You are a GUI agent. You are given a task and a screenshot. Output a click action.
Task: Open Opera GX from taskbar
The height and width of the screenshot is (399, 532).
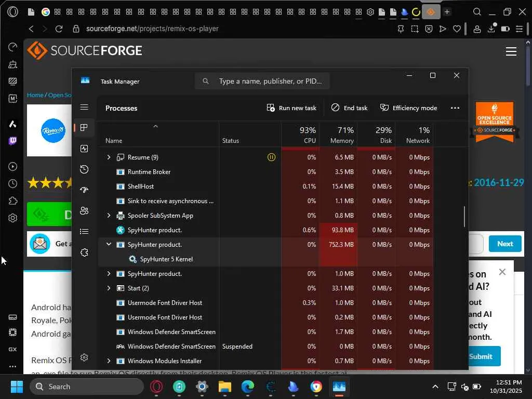(x=156, y=387)
